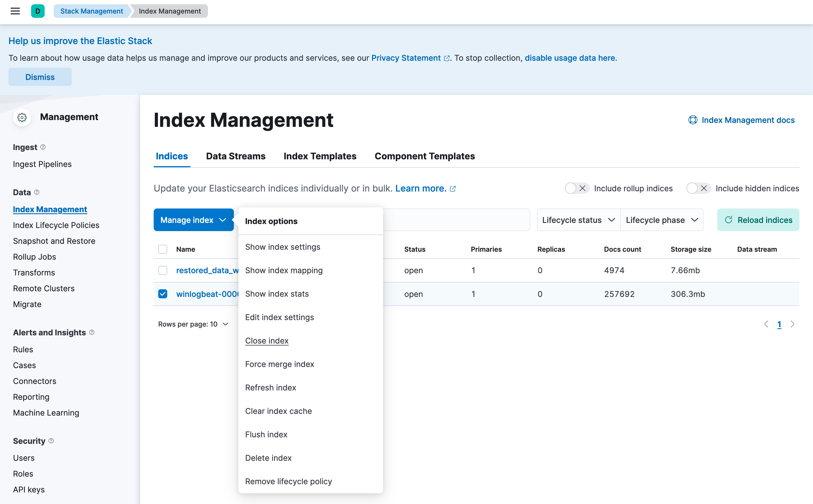Open Index Lifecycle Policies
Image resolution: width=813 pixels, height=504 pixels.
pyautogui.click(x=56, y=225)
